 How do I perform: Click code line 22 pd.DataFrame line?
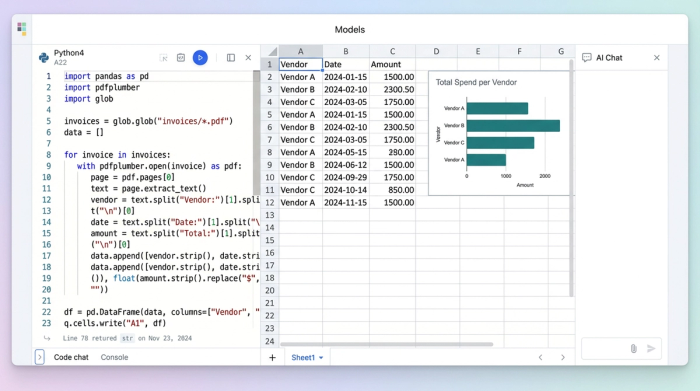pos(162,312)
